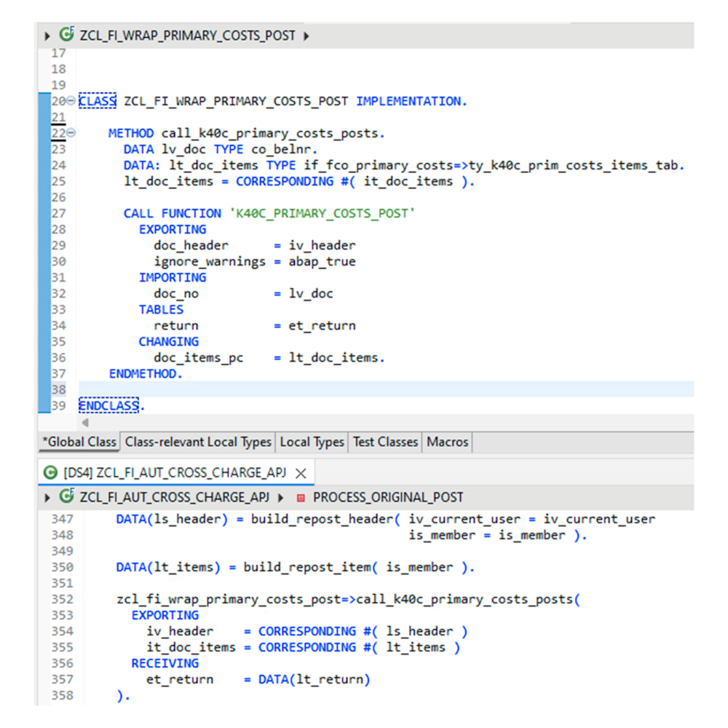Click the IMPORTING keyword on line 31
This screenshot has width=728, height=728.
coord(173,277)
